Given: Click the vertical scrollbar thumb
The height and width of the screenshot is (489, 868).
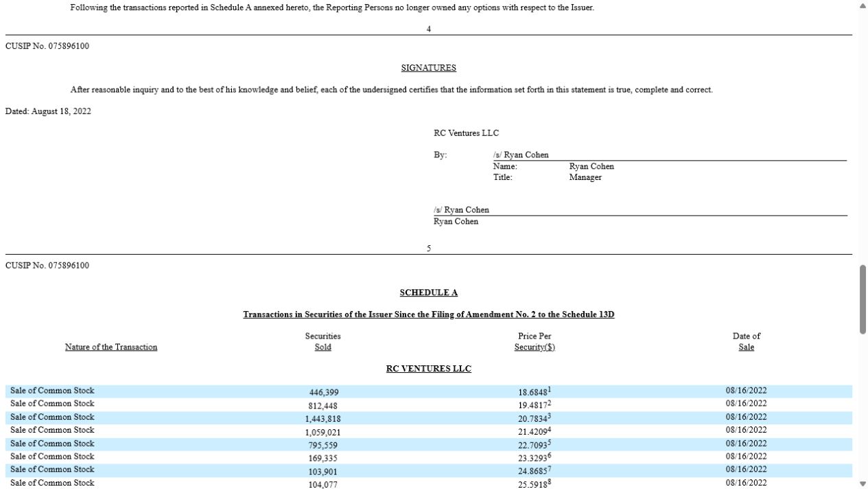Looking at the screenshot, I should [863, 299].
